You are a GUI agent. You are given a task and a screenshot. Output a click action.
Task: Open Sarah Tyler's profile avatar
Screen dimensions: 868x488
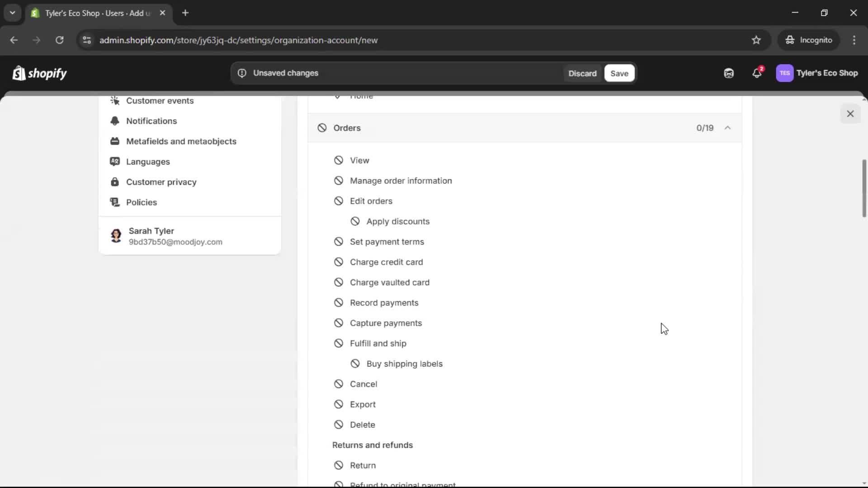tap(116, 235)
